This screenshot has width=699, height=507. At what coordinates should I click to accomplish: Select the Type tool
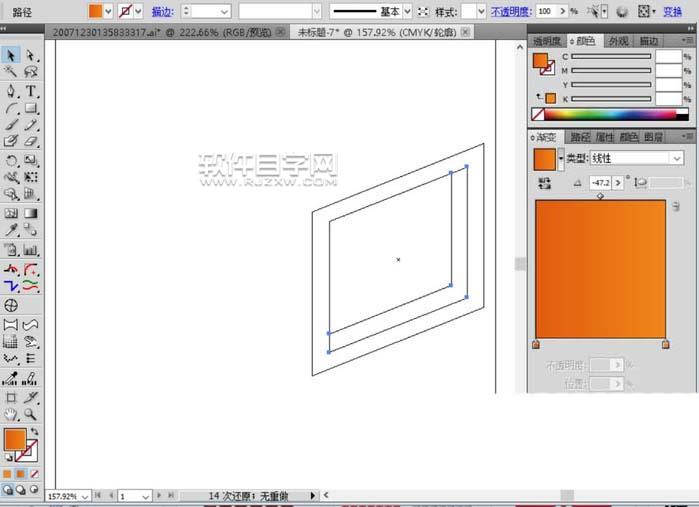point(31,90)
